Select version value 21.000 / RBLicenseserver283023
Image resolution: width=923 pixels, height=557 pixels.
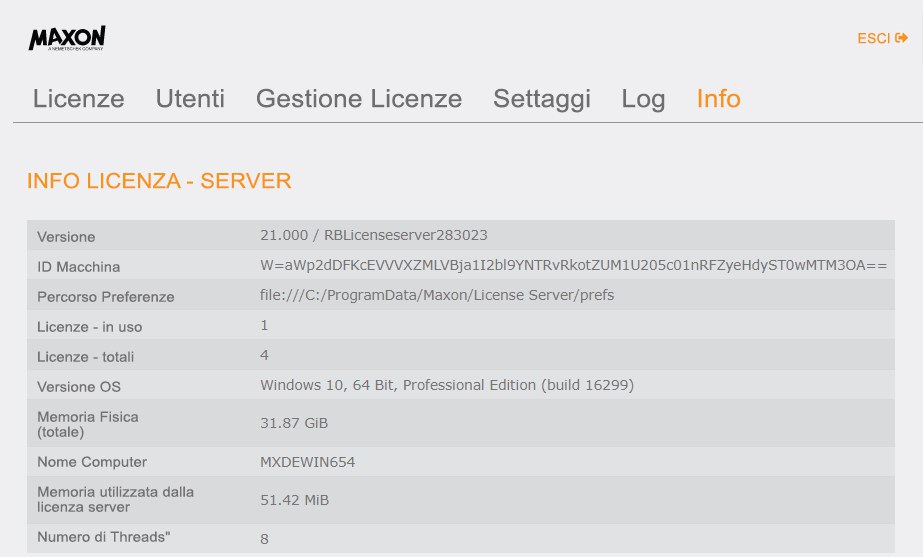pyautogui.click(x=374, y=235)
